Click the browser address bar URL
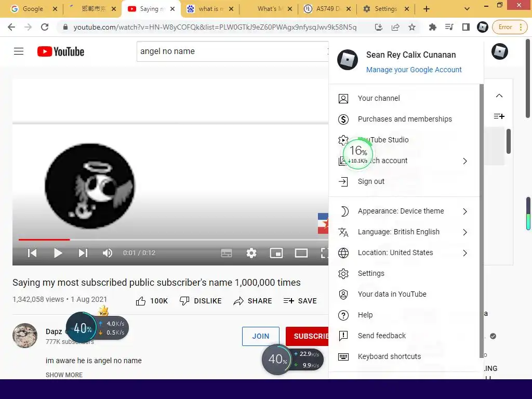Screen dimensions: 532x399 [x=215, y=27]
